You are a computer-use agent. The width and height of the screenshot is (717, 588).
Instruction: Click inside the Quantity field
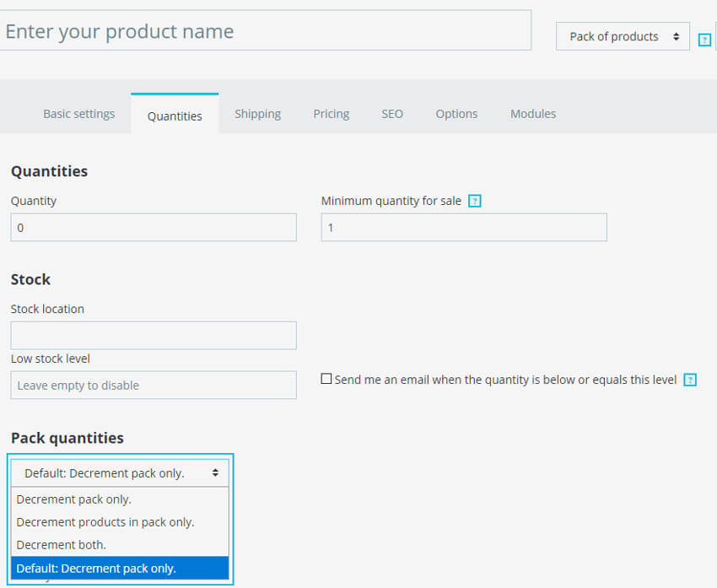[153, 227]
